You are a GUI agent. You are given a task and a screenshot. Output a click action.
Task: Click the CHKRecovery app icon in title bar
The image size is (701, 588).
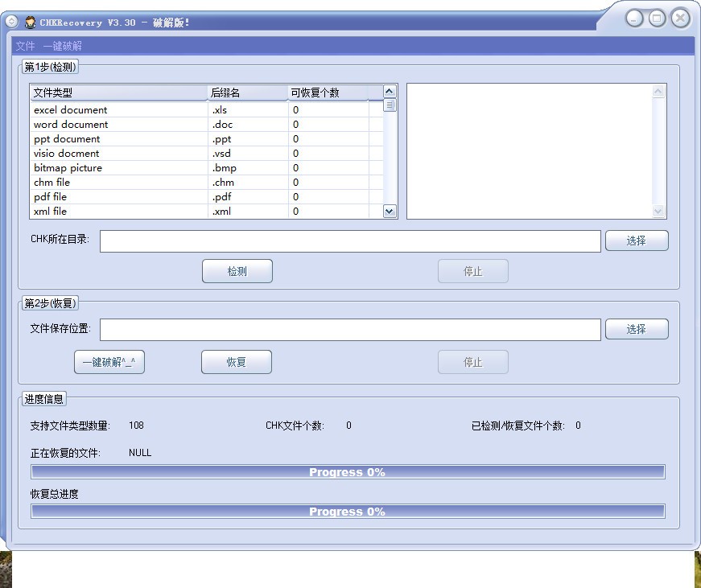tap(31, 22)
